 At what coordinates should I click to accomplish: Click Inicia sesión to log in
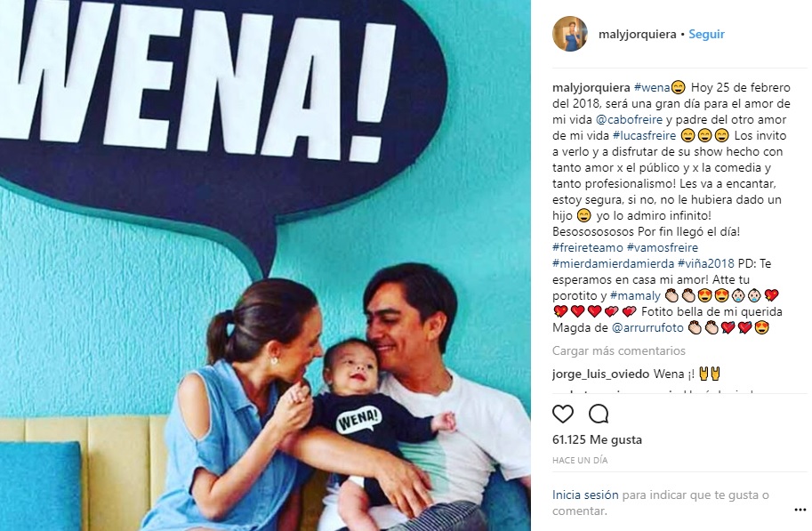[x=585, y=495]
